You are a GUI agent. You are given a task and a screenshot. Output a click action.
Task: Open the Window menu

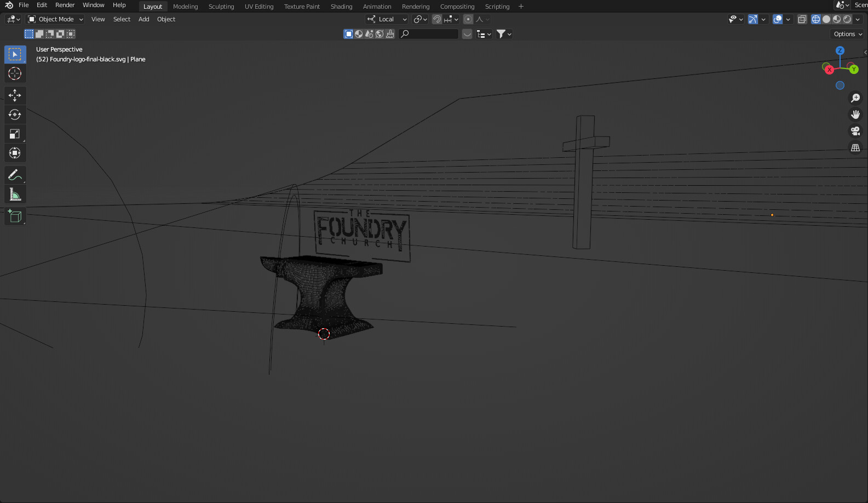click(x=94, y=5)
